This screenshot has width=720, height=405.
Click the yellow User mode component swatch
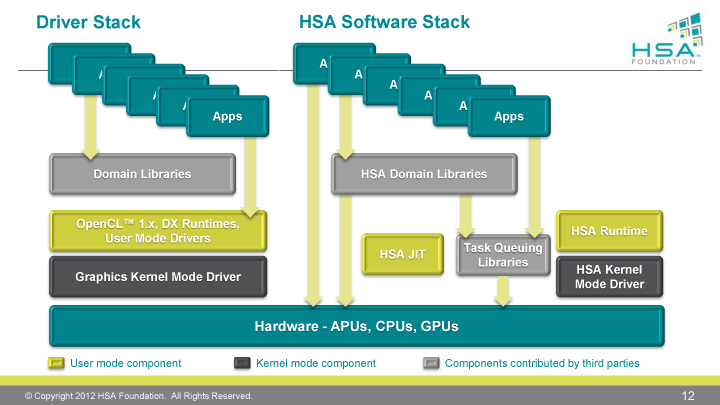(x=58, y=363)
